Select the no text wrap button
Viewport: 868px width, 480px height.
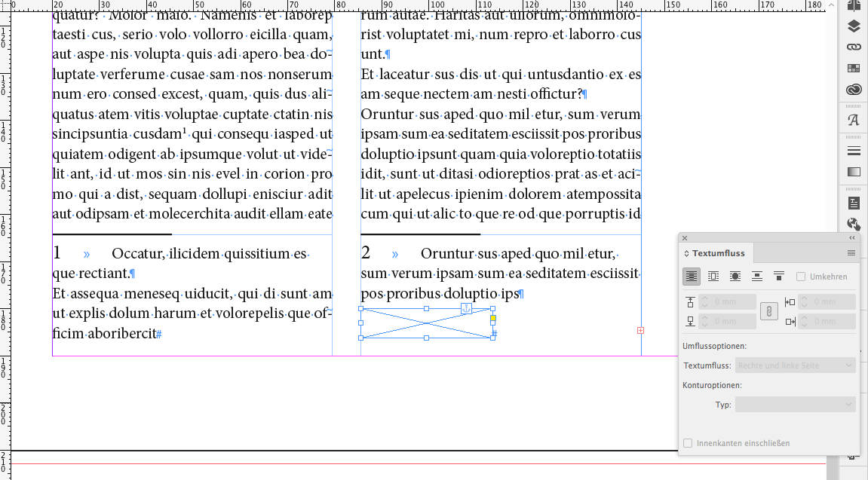[x=692, y=277]
